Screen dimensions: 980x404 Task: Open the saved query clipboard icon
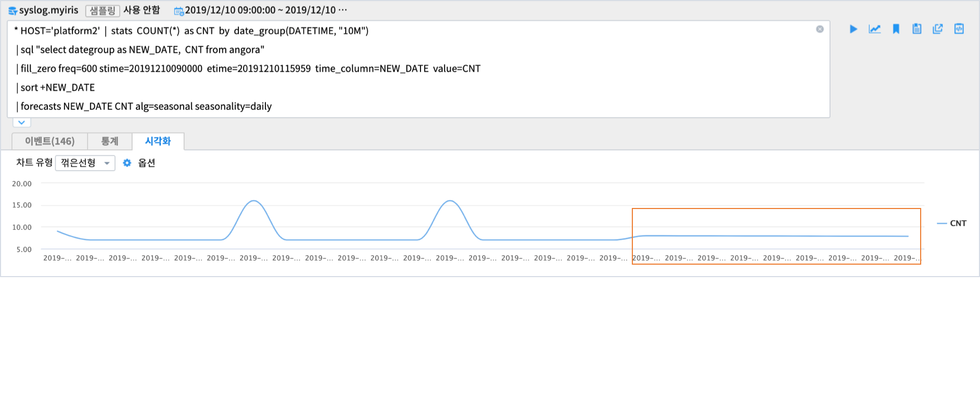click(917, 29)
